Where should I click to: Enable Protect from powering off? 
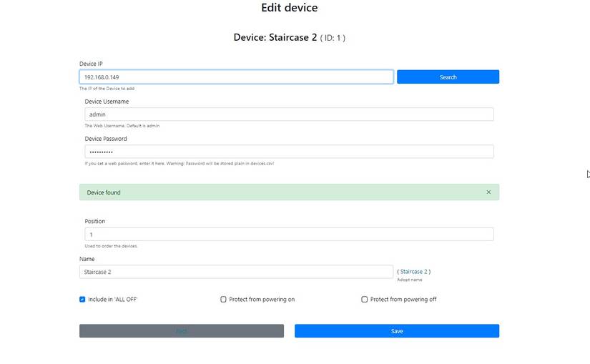364,299
